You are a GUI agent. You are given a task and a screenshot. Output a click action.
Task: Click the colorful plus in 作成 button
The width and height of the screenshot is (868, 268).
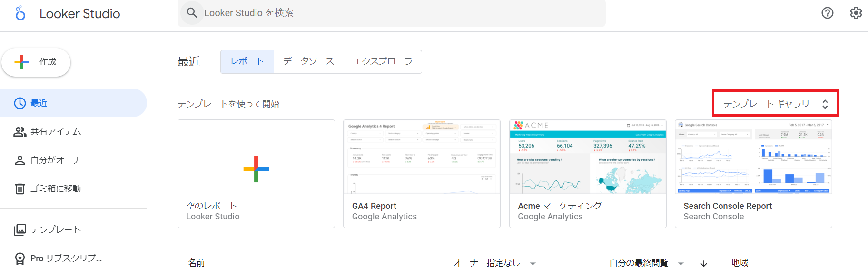pos(22,62)
